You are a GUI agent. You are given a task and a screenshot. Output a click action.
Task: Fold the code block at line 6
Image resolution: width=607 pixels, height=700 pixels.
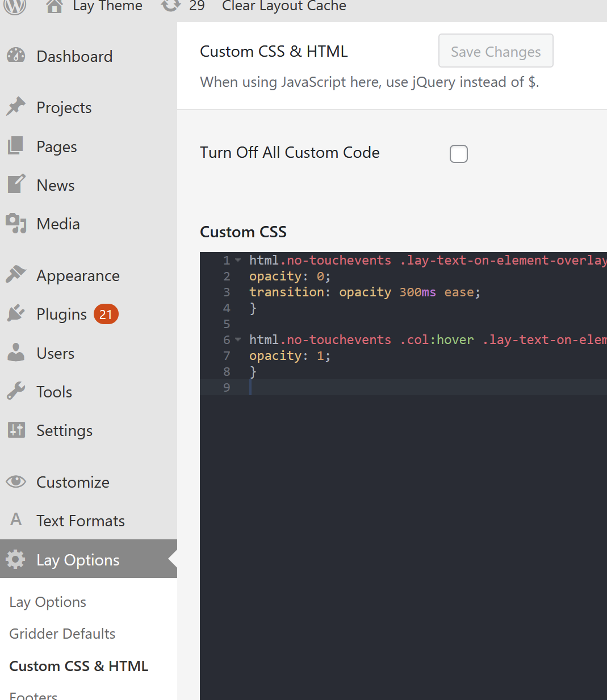point(238,339)
